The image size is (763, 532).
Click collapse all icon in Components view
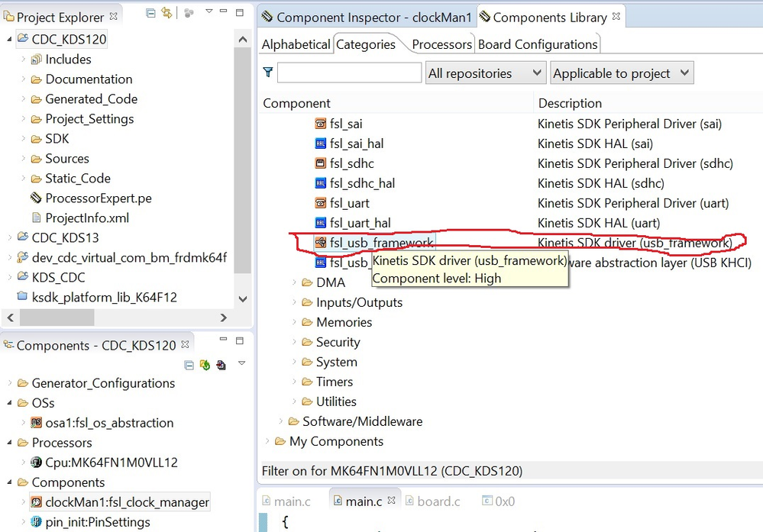[189, 365]
